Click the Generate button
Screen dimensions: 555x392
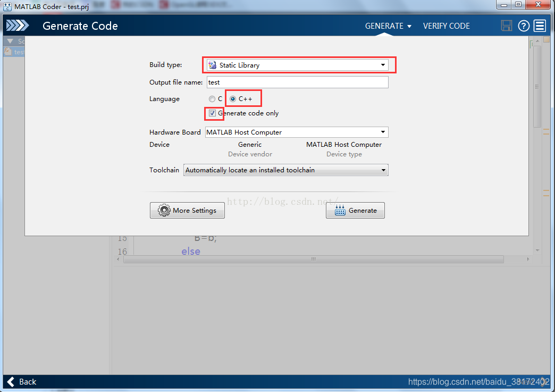point(355,211)
